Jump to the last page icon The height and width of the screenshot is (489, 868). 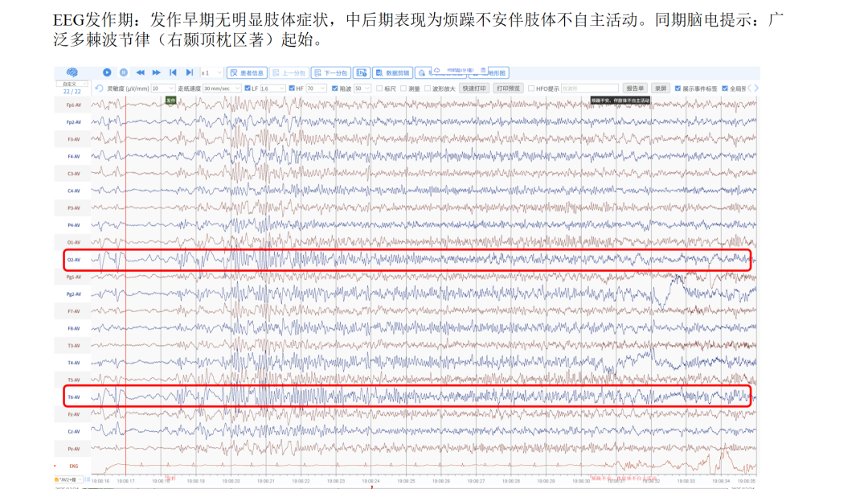[x=190, y=72]
